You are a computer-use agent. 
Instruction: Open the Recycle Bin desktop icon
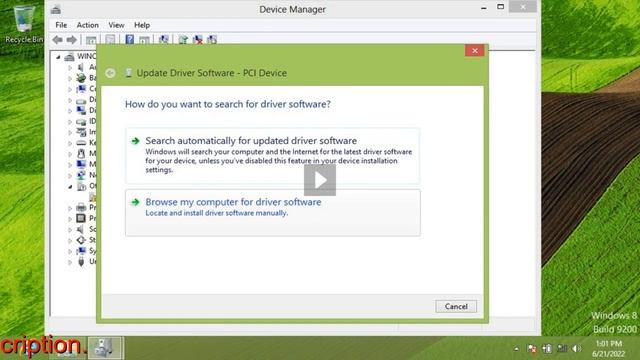24,24
